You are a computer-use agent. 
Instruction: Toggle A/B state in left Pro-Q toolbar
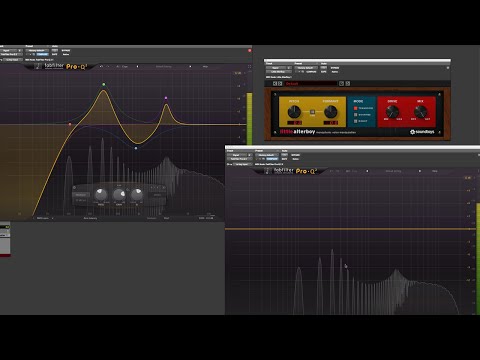click(x=118, y=66)
